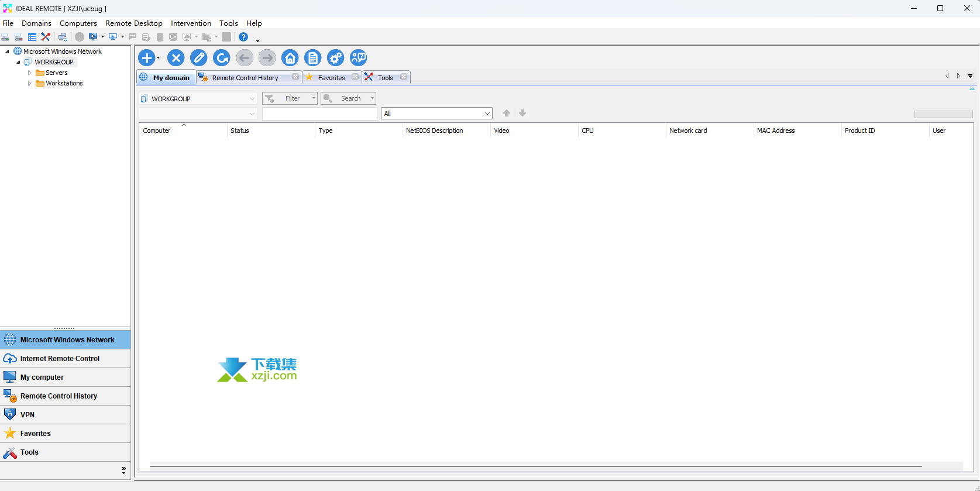Viewport: 980px width, 491px height.
Task: Click the crossed tools icon in top toolbar
Action: (46, 37)
